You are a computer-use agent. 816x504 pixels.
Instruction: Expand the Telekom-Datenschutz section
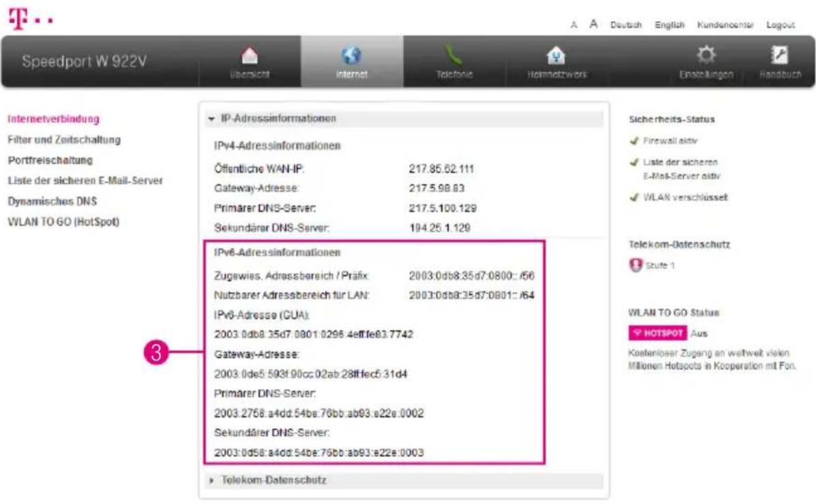point(404,480)
